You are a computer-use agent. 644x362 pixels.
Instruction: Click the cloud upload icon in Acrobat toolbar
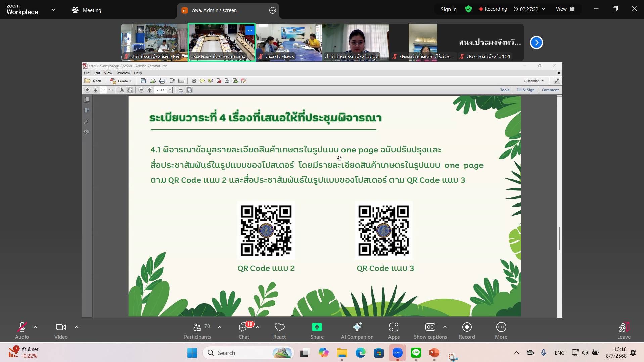153,81
